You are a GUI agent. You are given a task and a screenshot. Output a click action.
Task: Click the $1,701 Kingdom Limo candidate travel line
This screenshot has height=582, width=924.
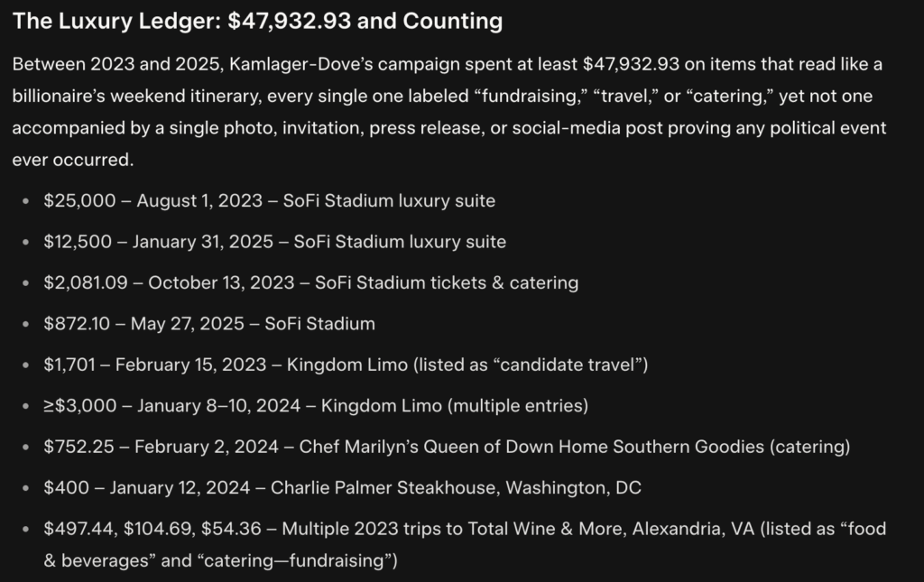click(346, 365)
